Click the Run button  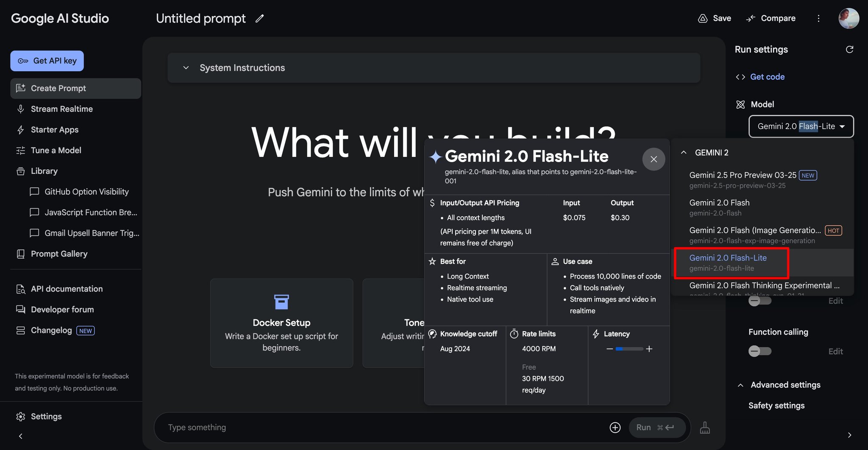pyautogui.click(x=657, y=428)
